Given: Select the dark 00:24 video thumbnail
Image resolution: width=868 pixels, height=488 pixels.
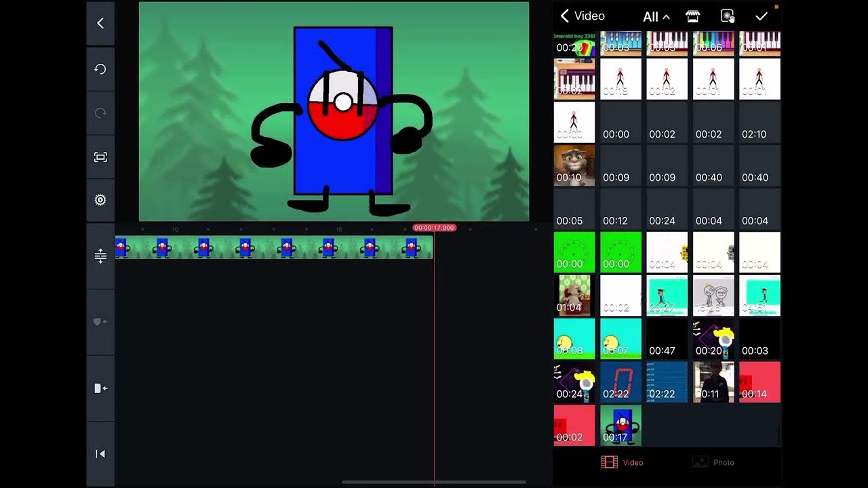Looking at the screenshot, I should [x=667, y=209].
